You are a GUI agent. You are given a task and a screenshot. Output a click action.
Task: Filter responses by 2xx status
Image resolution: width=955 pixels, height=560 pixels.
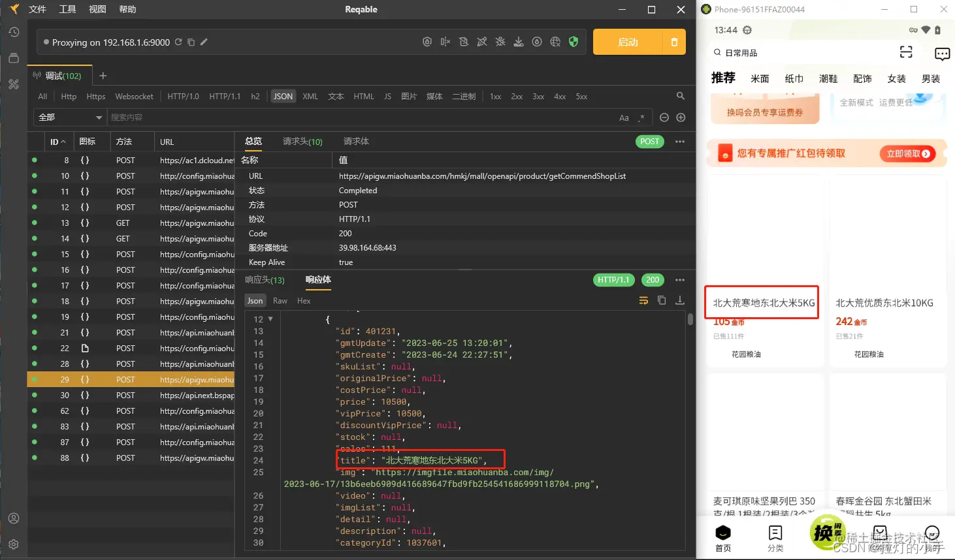click(x=517, y=97)
